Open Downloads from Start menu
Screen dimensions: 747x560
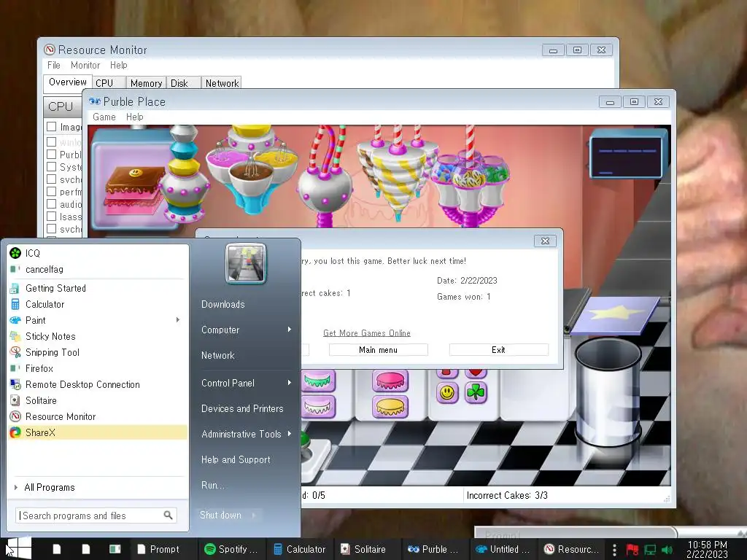pos(223,304)
